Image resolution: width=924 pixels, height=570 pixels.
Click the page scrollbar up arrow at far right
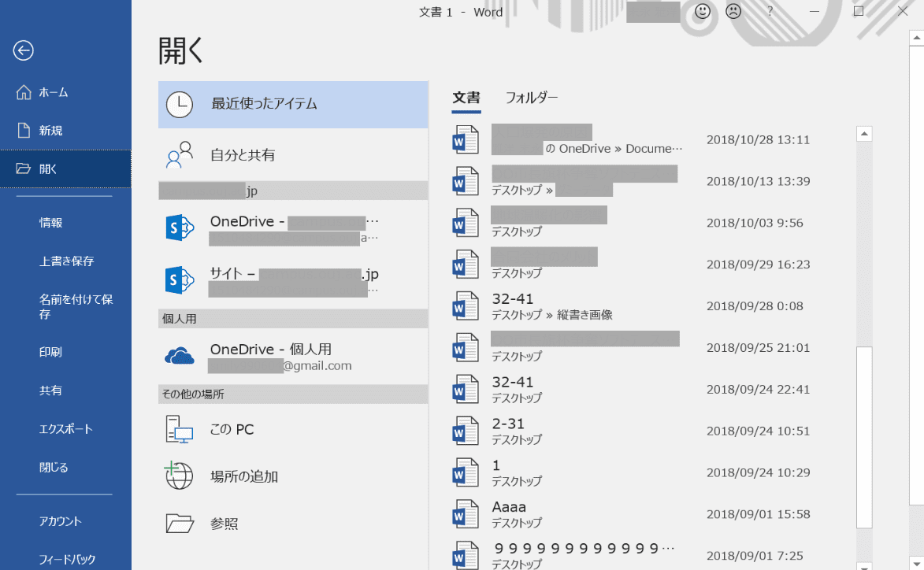click(x=916, y=38)
